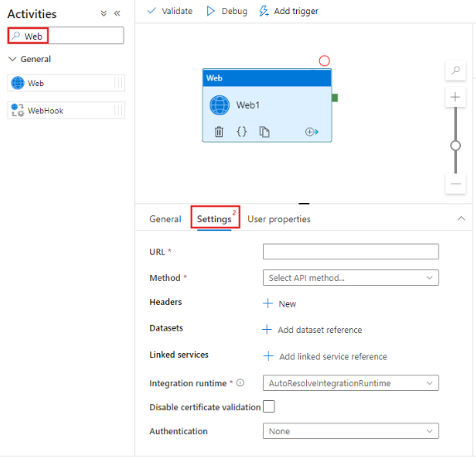
Task: Open the Method dropdown
Action: [x=351, y=278]
